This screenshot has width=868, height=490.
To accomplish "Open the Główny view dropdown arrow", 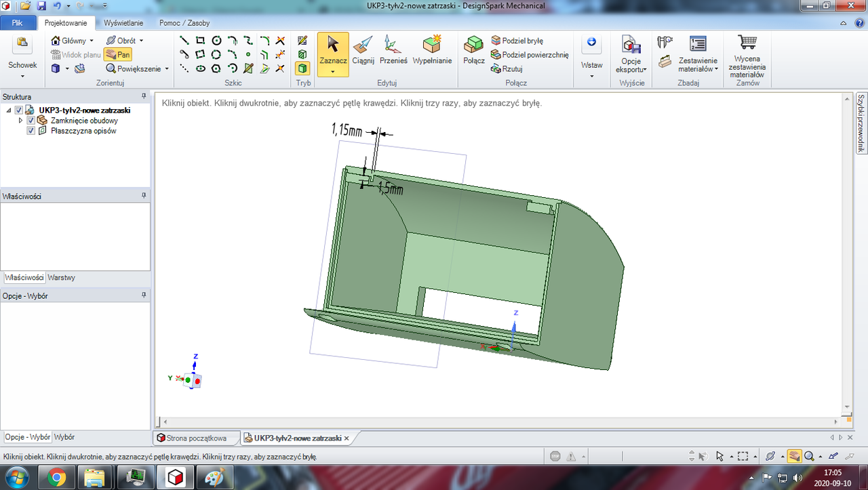I will (92, 41).
